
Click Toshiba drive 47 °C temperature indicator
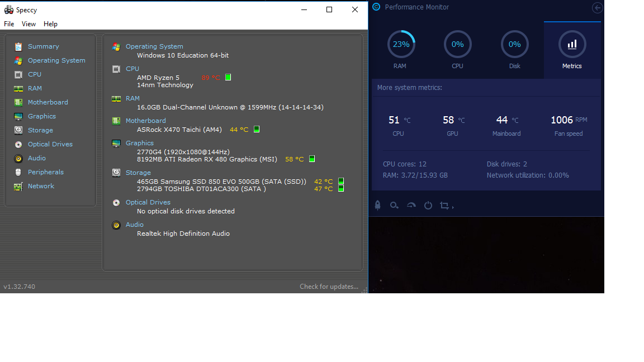[341, 188]
